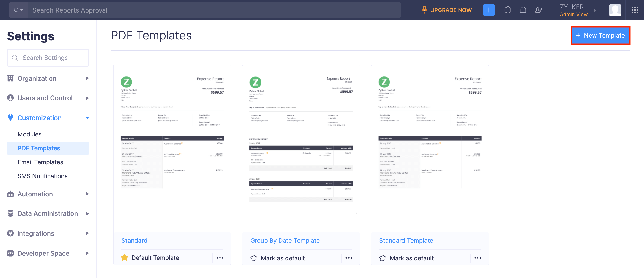Open more options for Group By Date Template
The width and height of the screenshot is (644, 278).
point(348,258)
